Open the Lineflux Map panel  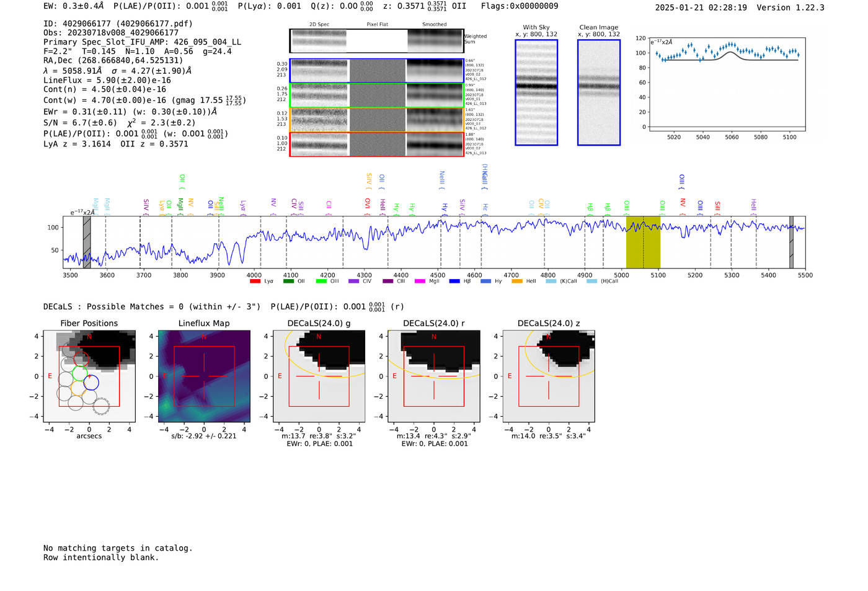click(x=204, y=376)
